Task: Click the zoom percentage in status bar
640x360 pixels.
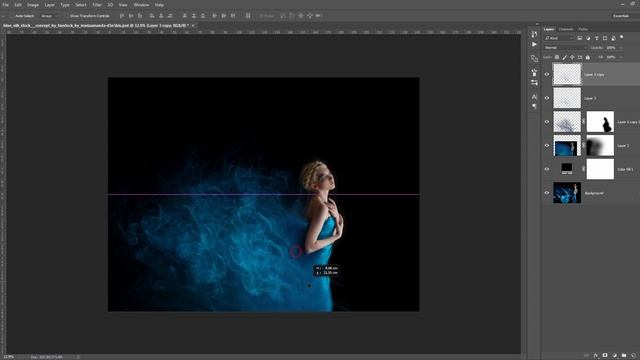Action: tap(8, 357)
